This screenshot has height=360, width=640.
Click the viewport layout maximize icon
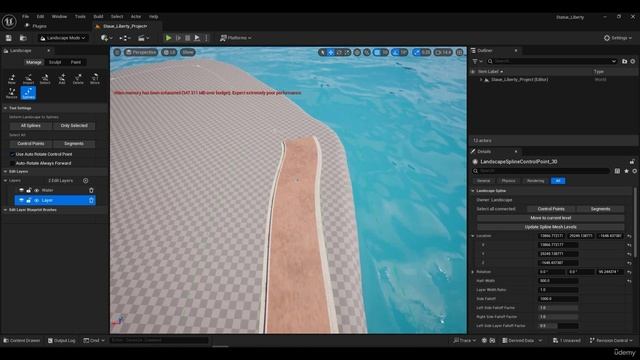(460, 52)
